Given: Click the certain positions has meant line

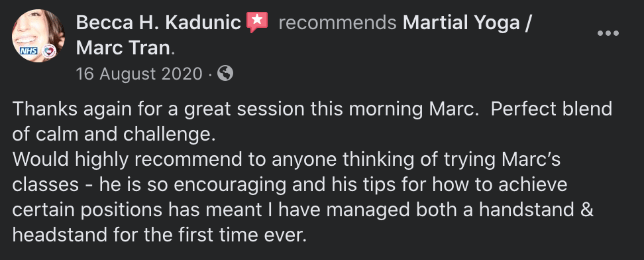Looking at the screenshot, I should [x=303, y=210].
